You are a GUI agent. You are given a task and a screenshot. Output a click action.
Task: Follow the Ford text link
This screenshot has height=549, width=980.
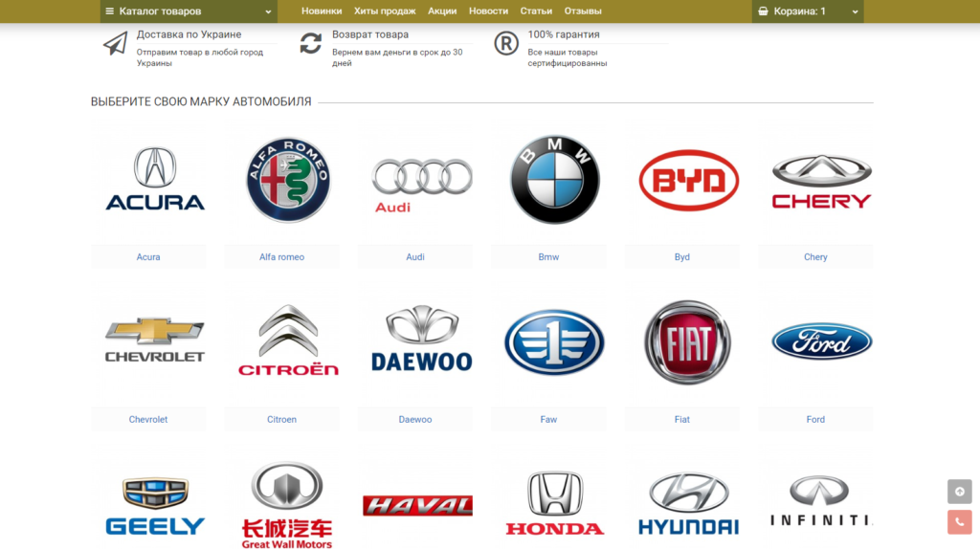pos(815,419)
